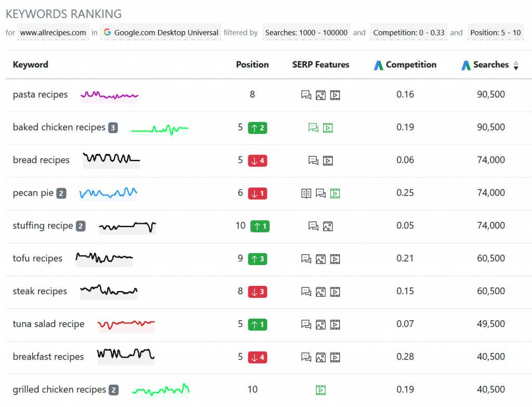Click the video icon in tofu recipes row

pos(335,259)
